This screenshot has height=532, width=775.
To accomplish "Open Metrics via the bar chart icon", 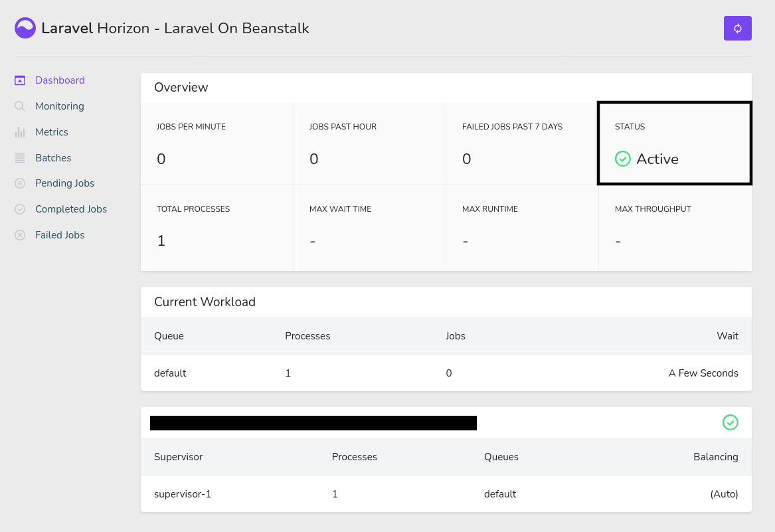I will click(20, 132).
